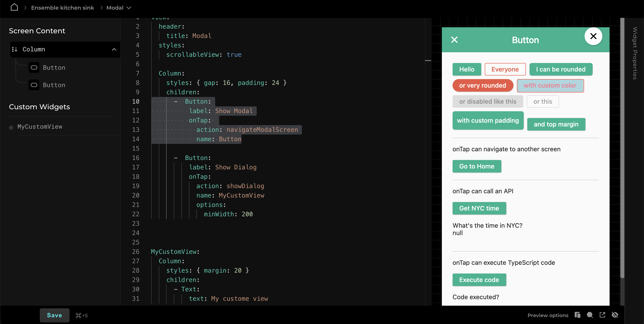Open the Widget Properties side tab
644x324 pixels.
(635, 53)
